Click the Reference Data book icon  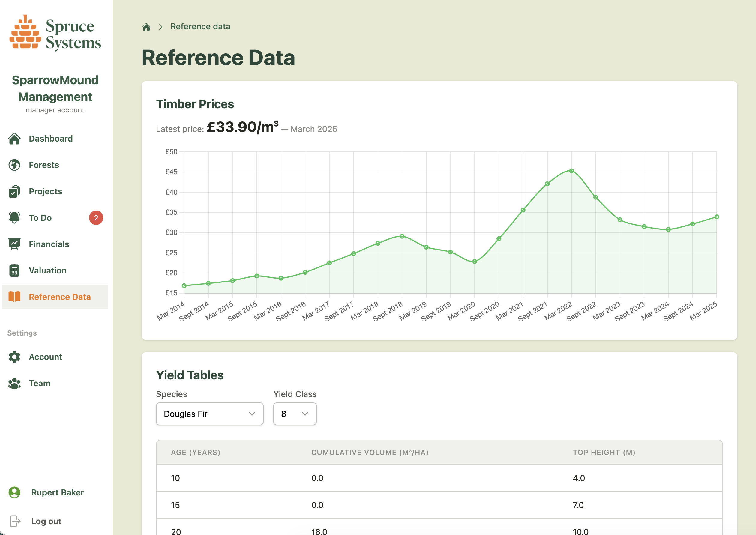[x=14, y=297]
